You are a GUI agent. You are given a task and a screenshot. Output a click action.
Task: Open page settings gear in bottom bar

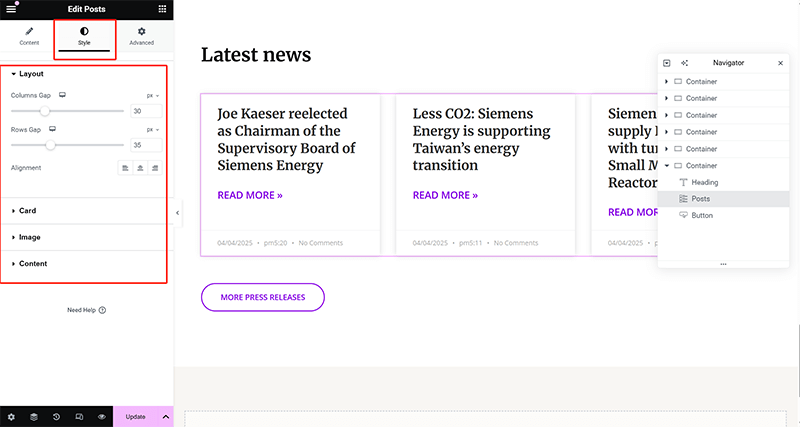tap(11, 416)
